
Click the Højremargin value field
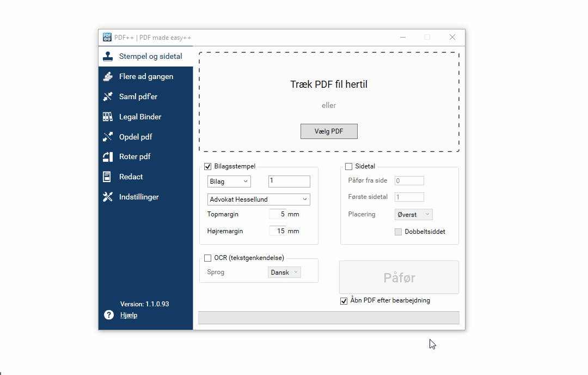click(x=278, y=231)
